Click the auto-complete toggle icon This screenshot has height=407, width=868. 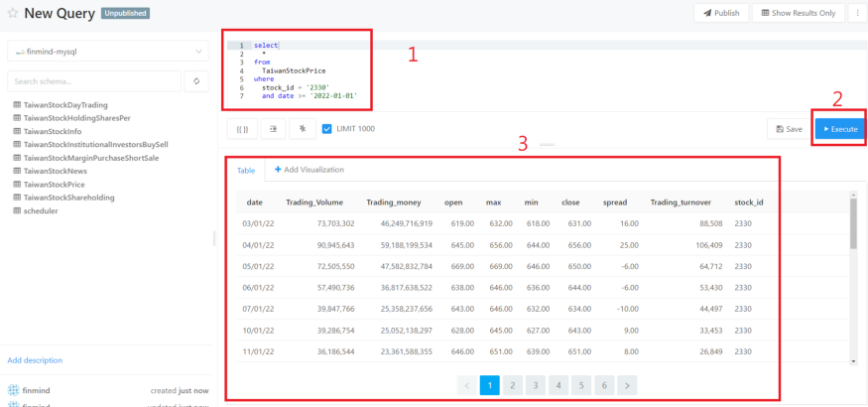click(x=303, y=129)
